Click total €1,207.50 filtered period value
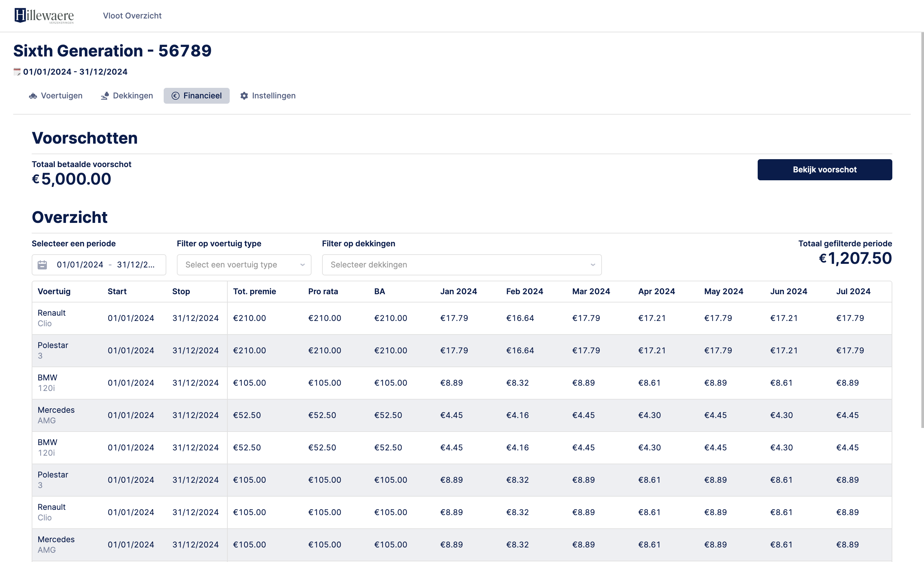 tap(855, 258)
